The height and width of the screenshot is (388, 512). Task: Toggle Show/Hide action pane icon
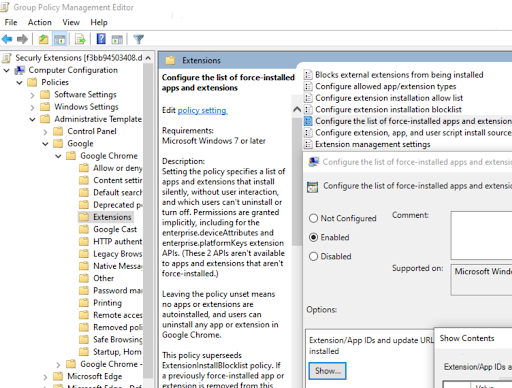click(117, 39)
